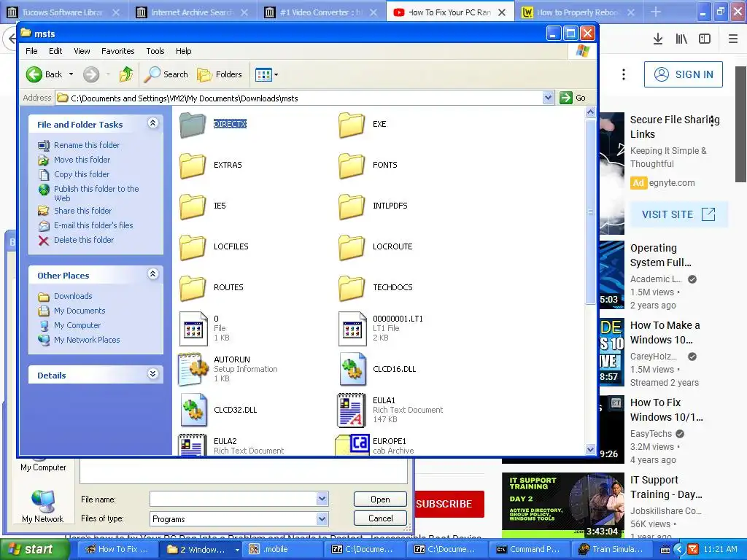
Task: Collapse the File and Folder Tasks panel
Action: tap(152, 123)
